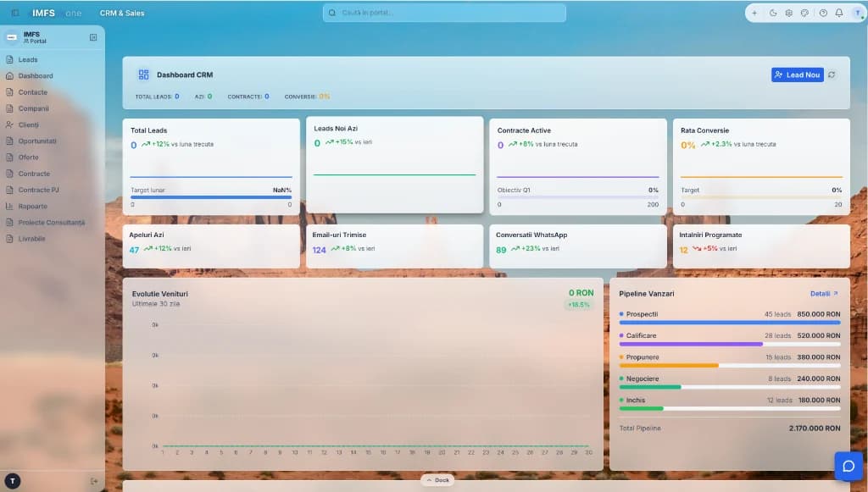Open the chat bubble floating button
Screen dimensions: 868x492
pyautogui.click(x=849, y=466)
